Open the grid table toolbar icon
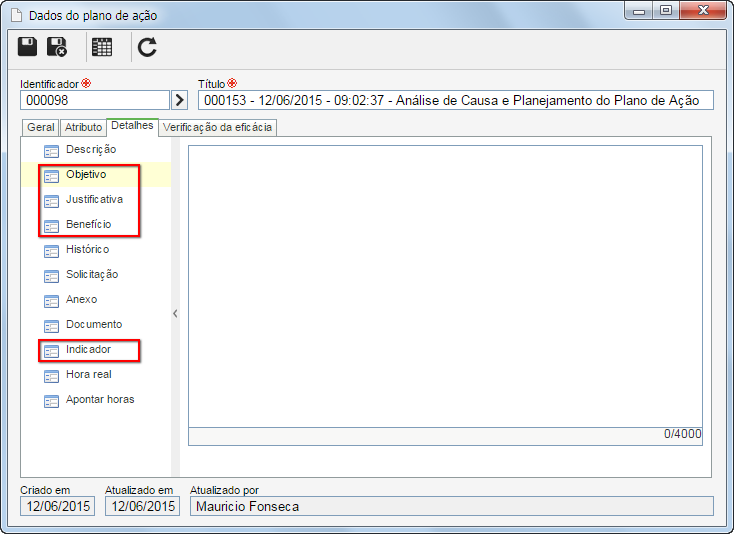 102,47
